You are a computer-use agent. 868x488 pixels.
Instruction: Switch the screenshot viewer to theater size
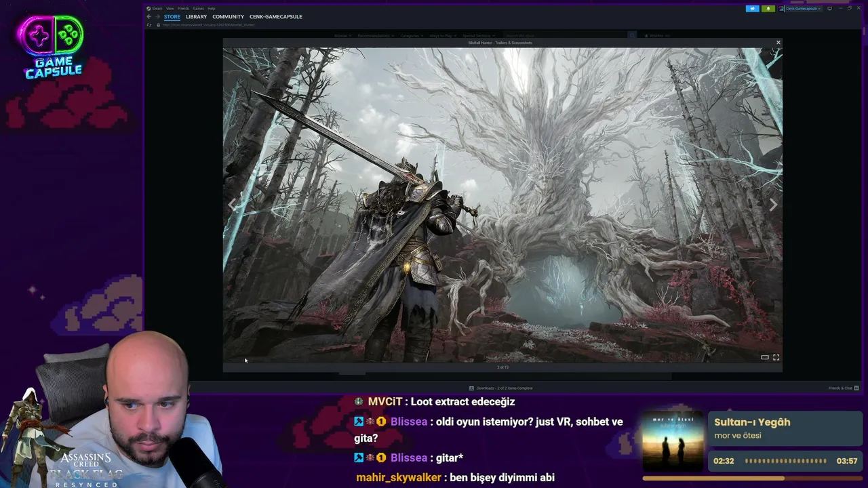(765, 357)
